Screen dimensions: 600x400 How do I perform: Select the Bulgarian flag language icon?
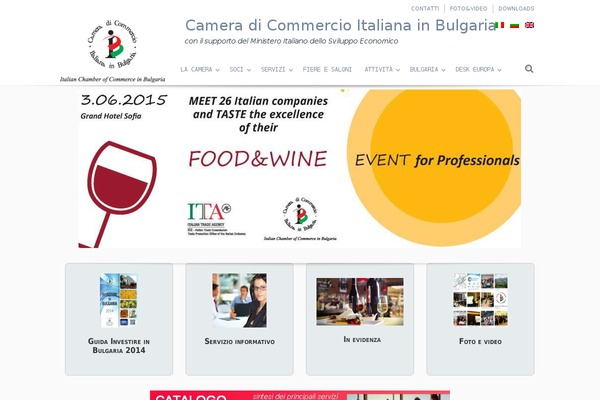coord(514,25)
